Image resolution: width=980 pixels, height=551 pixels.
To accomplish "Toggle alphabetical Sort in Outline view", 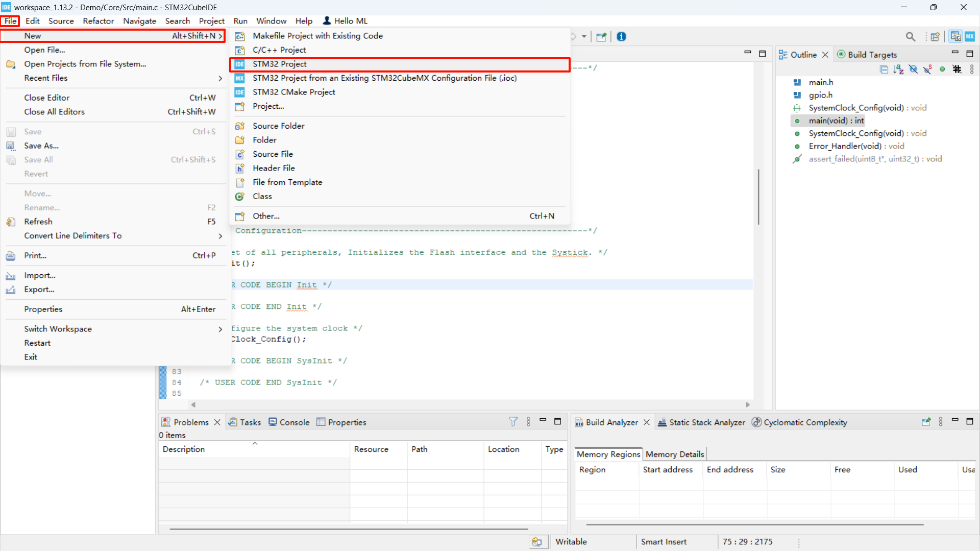I will (898, 69).
